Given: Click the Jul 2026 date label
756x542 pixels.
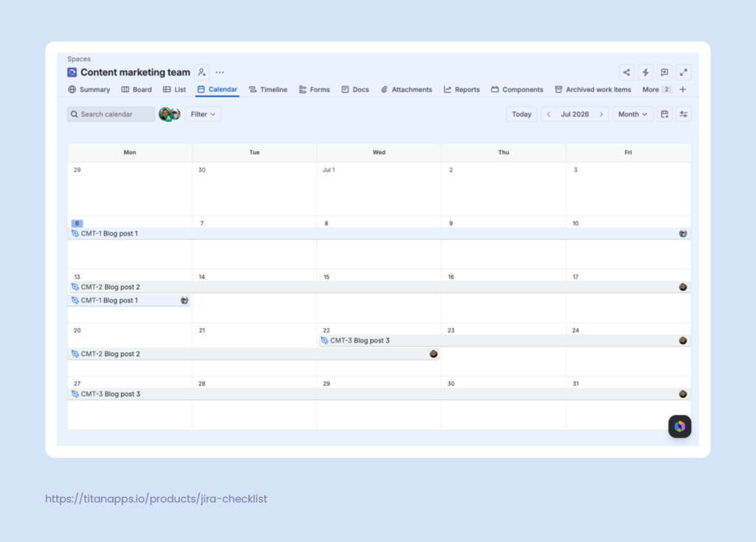Looking at the screenshot, I should tap(574, 114).
